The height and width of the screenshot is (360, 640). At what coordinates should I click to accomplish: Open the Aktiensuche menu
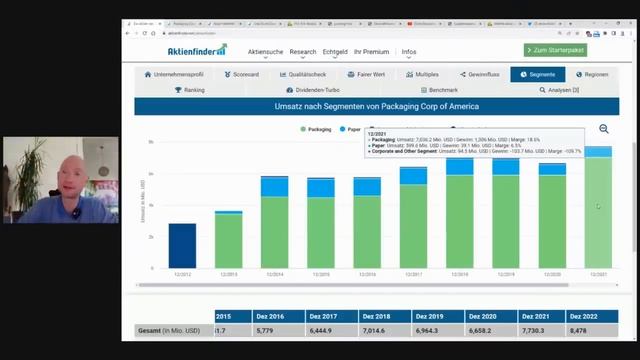click(x=265, y=52)
